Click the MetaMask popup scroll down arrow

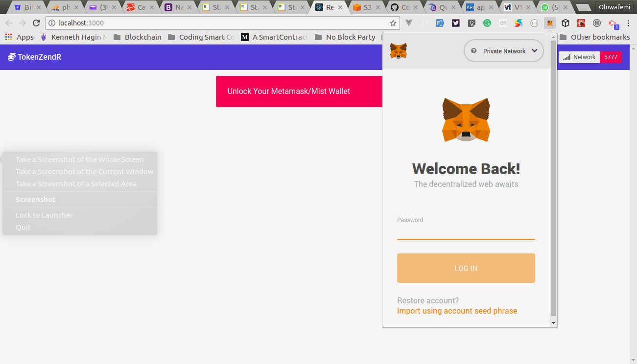click(x=553, y=323)
